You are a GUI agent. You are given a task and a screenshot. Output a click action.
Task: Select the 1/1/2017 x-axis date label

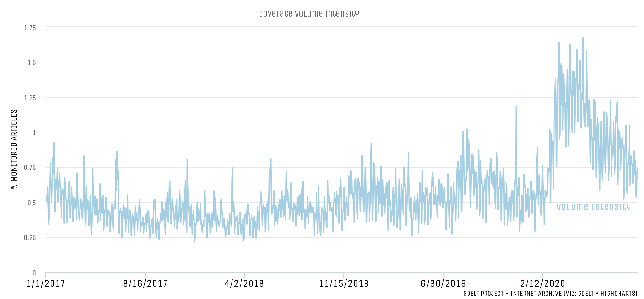click(x=46, y=284)
